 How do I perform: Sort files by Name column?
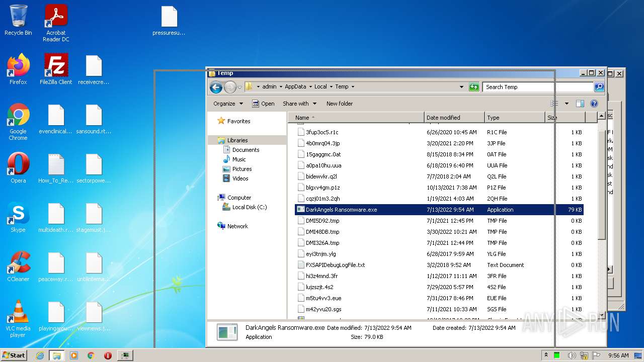(x=356, y=118)
